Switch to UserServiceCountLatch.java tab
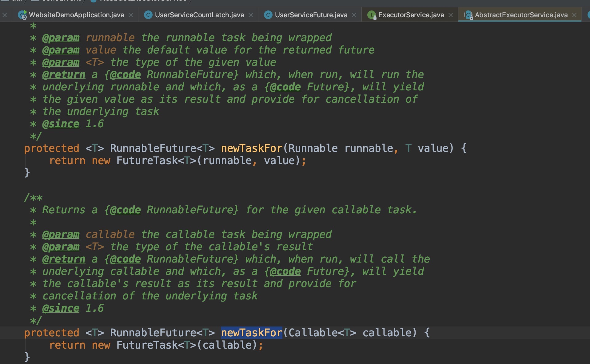This screenshot has height=364, width=590. 199,15
